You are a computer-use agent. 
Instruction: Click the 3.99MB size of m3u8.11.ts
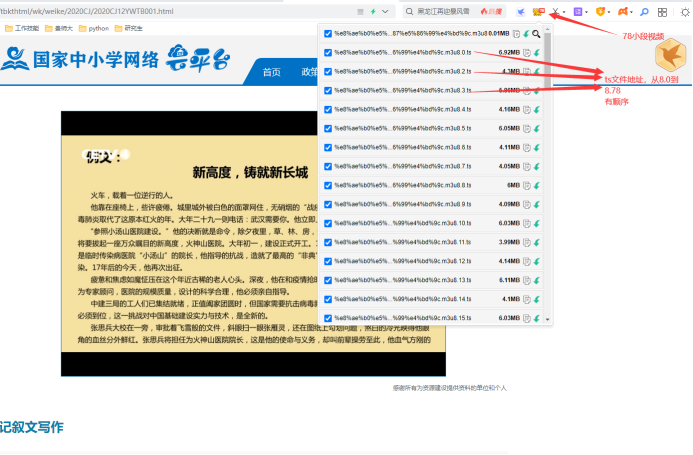click(509, 242)
